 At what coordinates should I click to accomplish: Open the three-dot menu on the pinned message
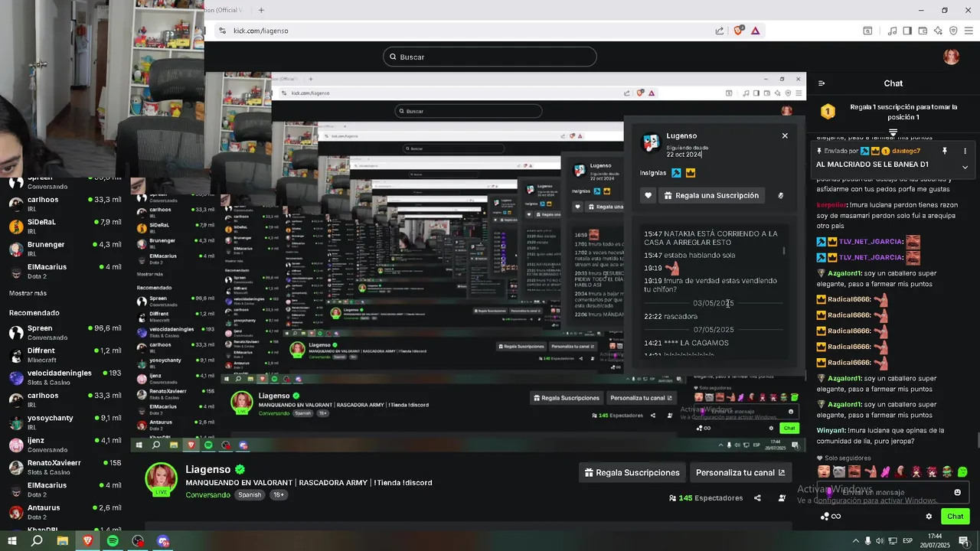(965, 151)
